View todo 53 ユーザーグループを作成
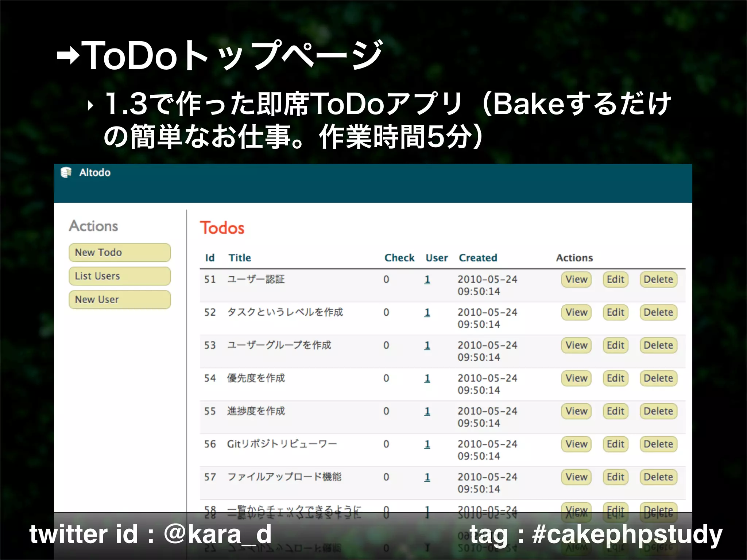The width and height of the screenshot is (747, 560). click(x=576, y=345)
